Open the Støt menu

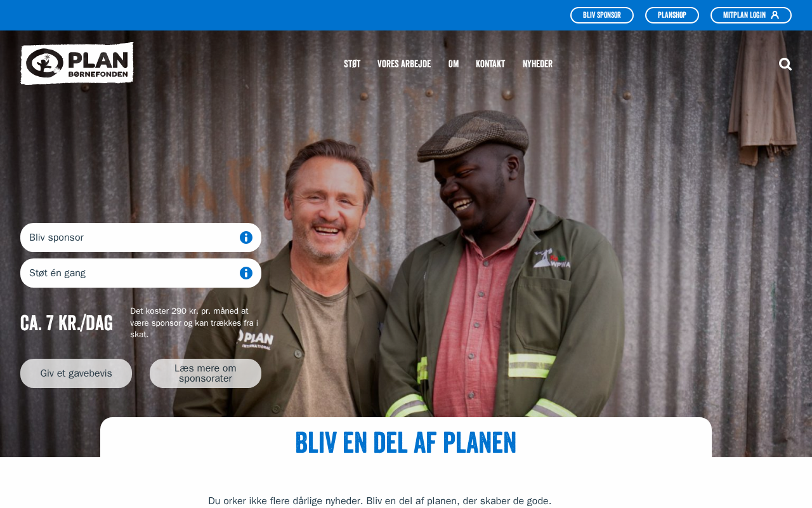point(352,64)
